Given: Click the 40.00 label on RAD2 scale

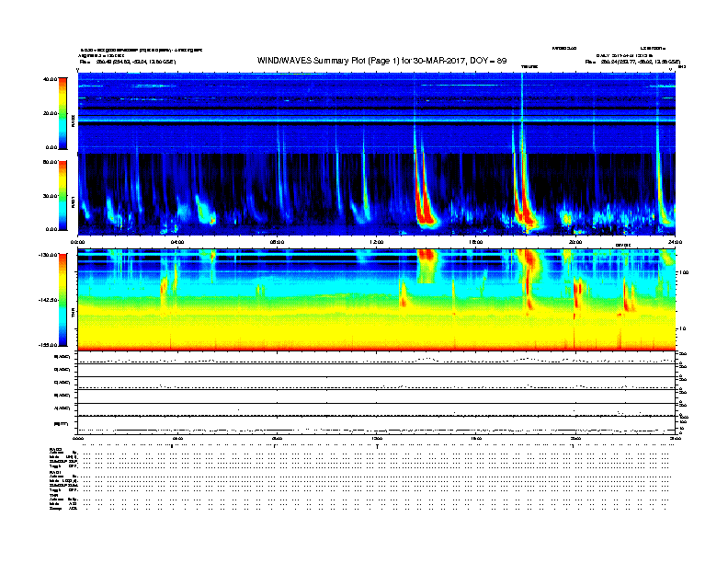Looking at the screenshot, I should click(x=50, y=79).
